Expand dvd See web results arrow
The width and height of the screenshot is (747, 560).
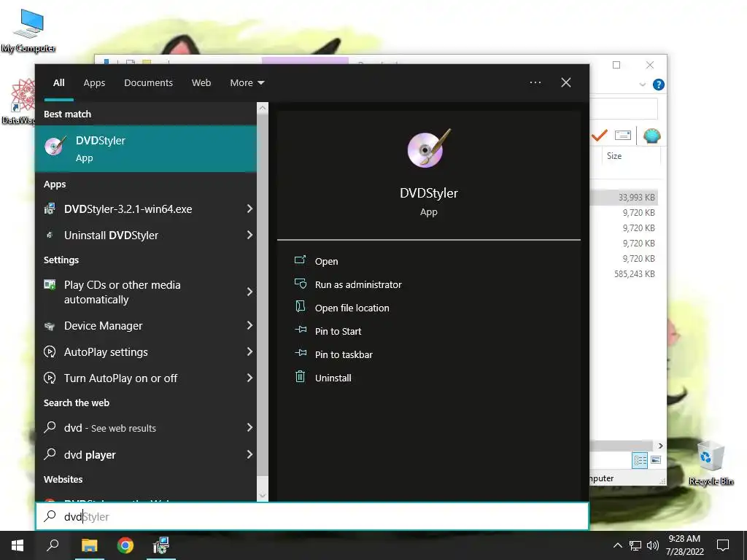pyautogui.click(x=249, y=427)
